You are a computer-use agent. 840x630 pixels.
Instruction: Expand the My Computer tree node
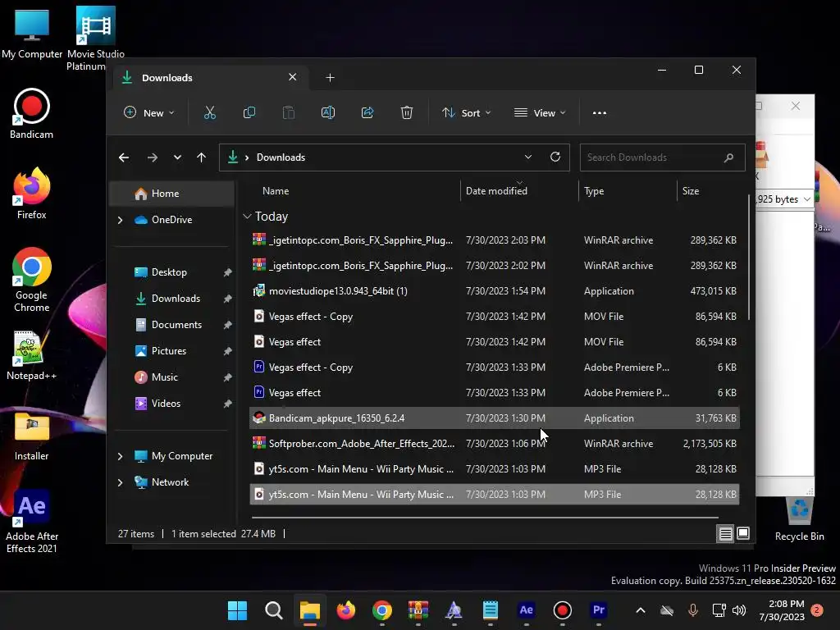120,456
